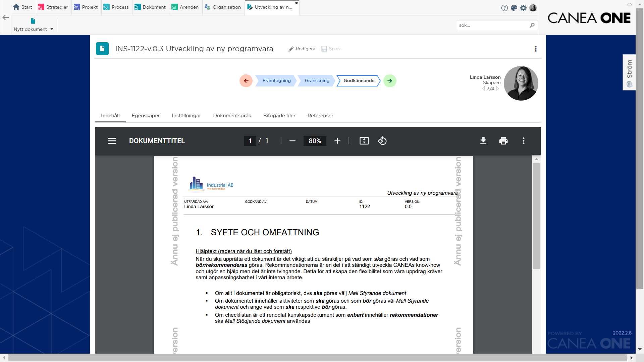Open the application settings gear
This screenshot has width=644, height=362.
pyautogui.click(x=523, y=8)
